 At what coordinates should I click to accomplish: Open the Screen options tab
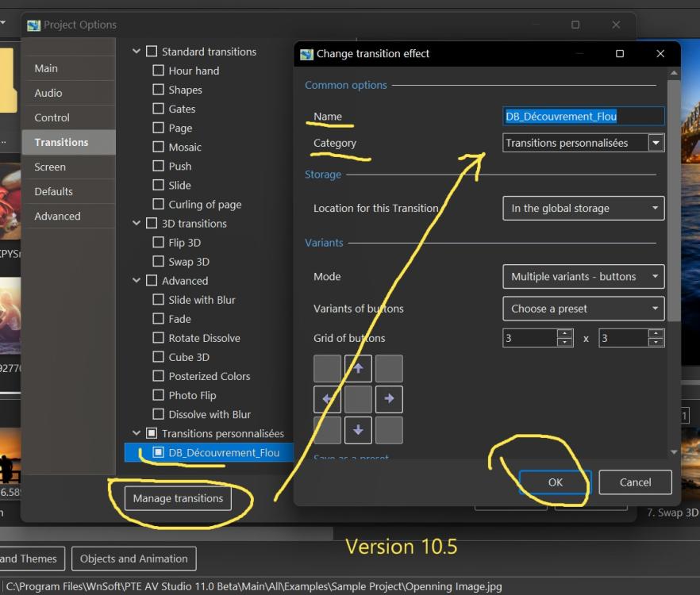50,167
